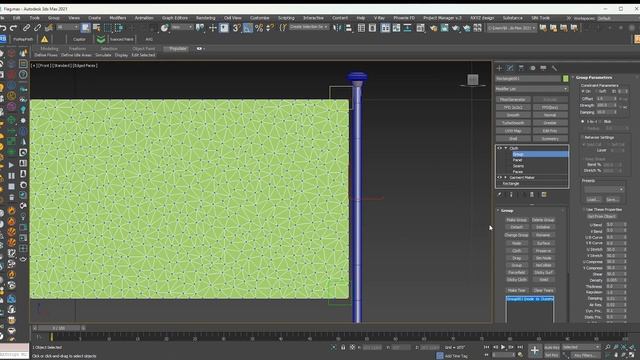Open the Graph Editors menu
Viewport: 640px width, 360px height.
[175, 18]
